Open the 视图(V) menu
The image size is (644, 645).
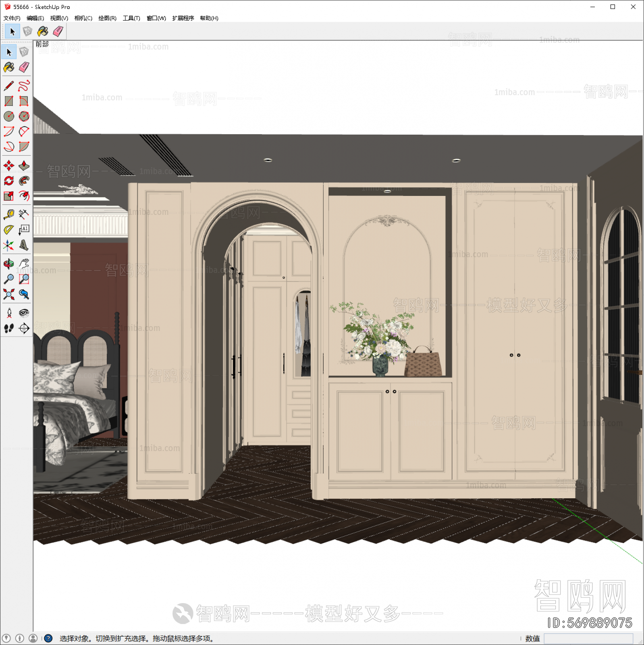coord(59,18)
